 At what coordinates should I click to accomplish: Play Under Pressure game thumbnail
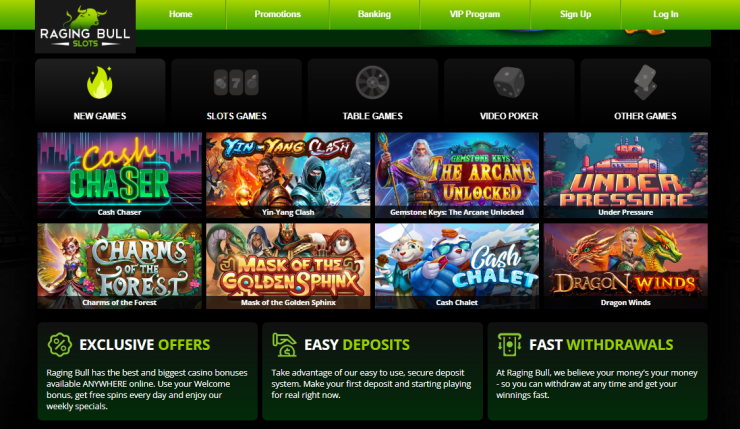click(x=625, y=175)
